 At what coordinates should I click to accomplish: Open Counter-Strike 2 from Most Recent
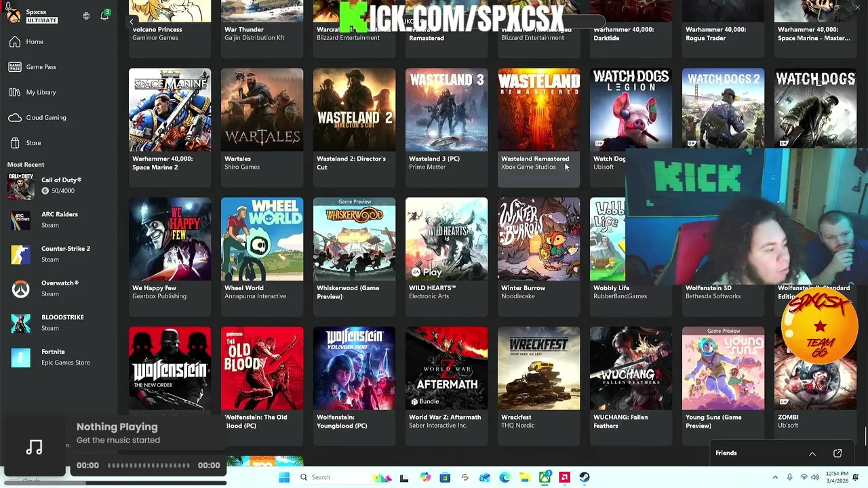pos(58,254)
